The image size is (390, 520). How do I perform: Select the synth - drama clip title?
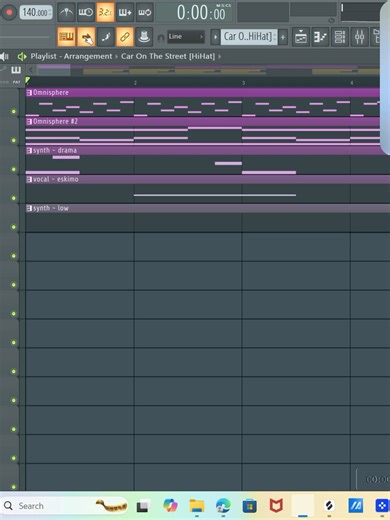pyautogui.click(x=55, y=150)
